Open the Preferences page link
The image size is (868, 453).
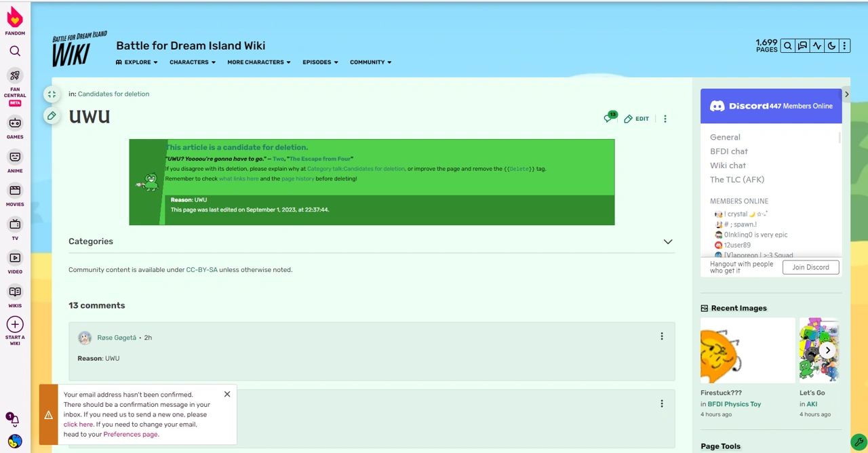130,435
